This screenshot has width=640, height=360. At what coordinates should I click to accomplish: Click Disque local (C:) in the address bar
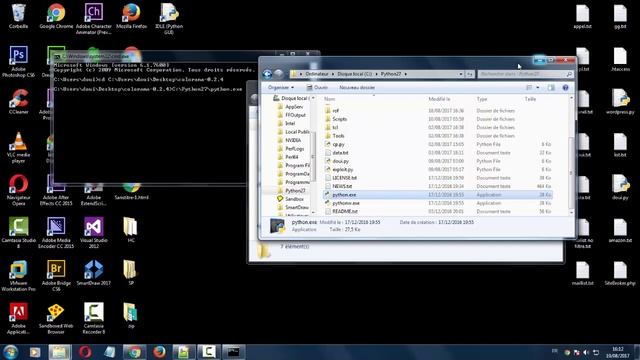[354, 74]
